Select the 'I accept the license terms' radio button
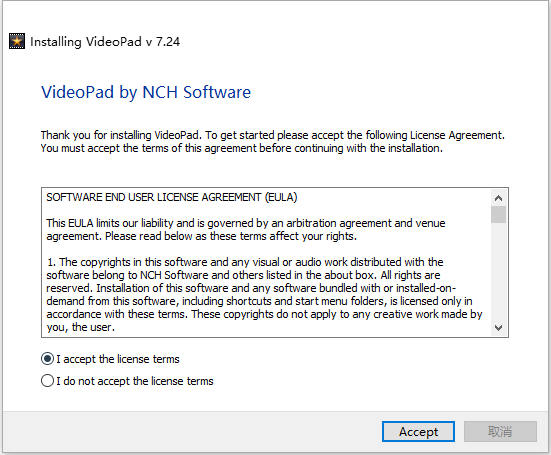 point(47,359)
